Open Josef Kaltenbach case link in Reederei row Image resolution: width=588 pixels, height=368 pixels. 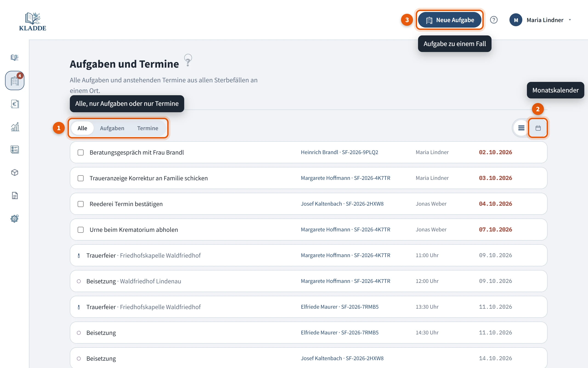tap(342, 204)
